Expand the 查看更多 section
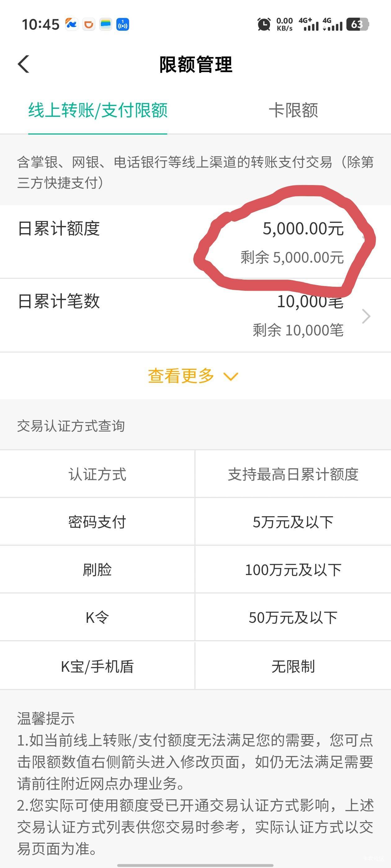391x868 pixels. coord(181,376)
